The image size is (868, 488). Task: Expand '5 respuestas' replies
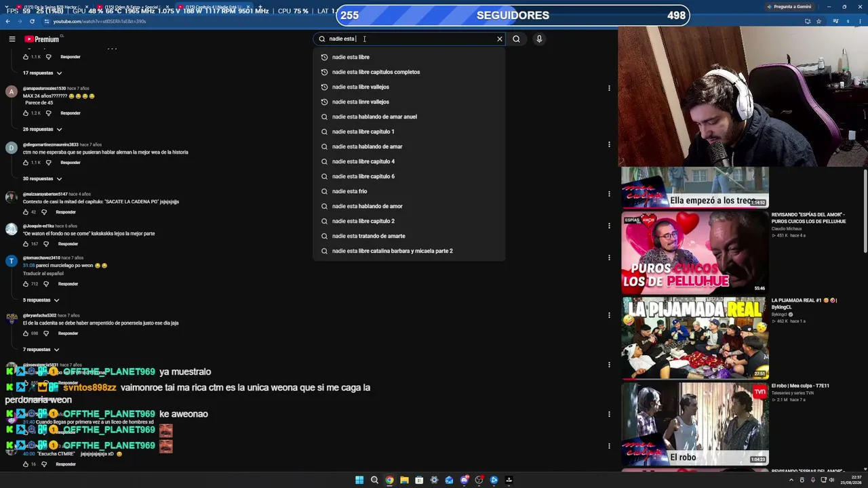41,300
